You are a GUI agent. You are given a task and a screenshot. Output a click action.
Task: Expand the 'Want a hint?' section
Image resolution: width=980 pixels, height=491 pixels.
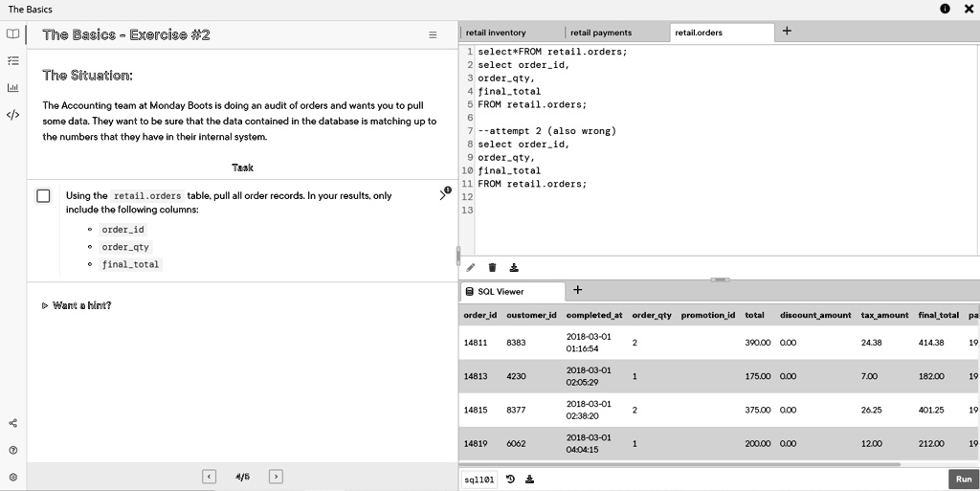click(77, 305)
